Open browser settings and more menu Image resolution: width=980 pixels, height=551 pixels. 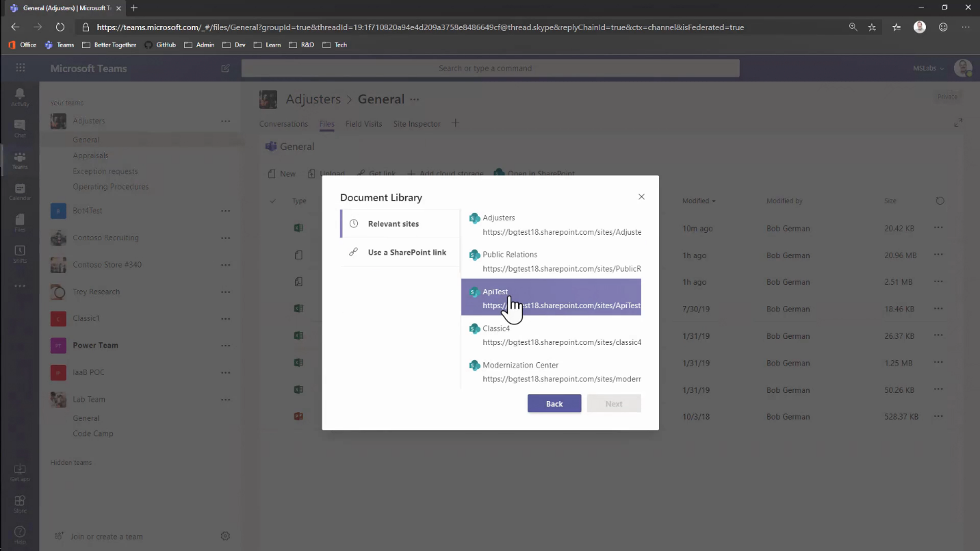tap(966, 27)
